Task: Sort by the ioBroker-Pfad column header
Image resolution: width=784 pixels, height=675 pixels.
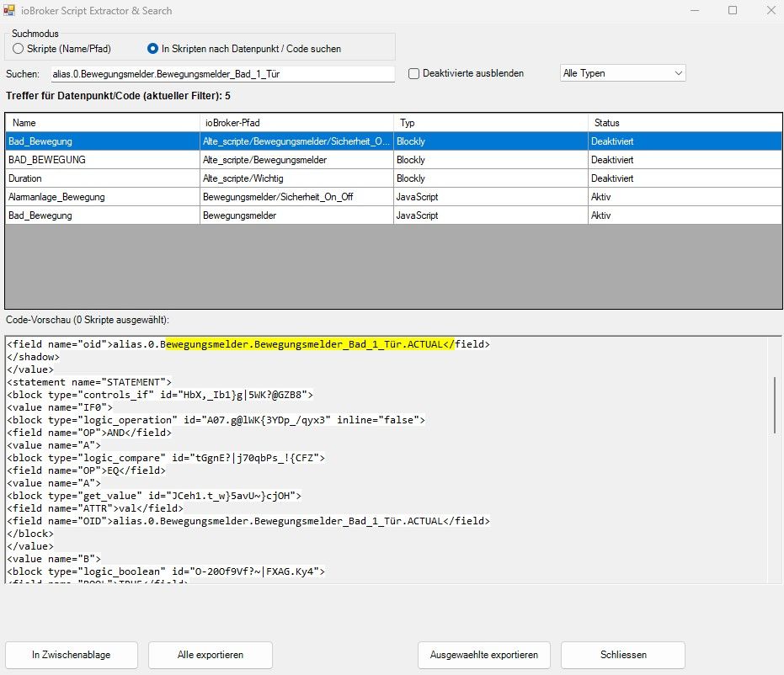Action: pyautogui.click(x=296, y=122)
